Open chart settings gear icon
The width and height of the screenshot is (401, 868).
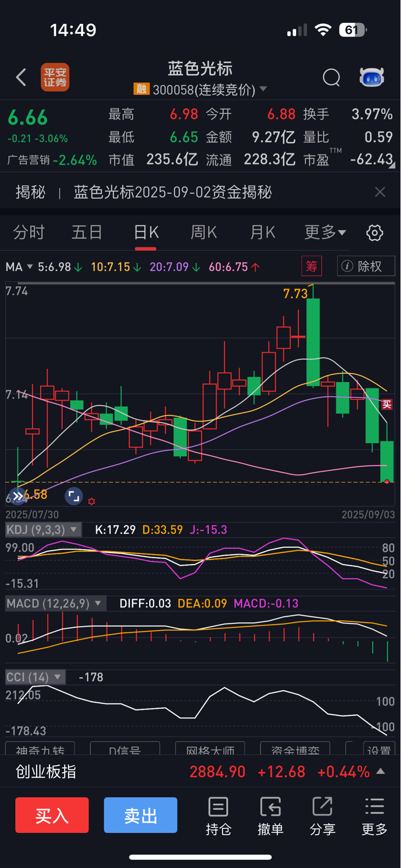pos(374,233)
